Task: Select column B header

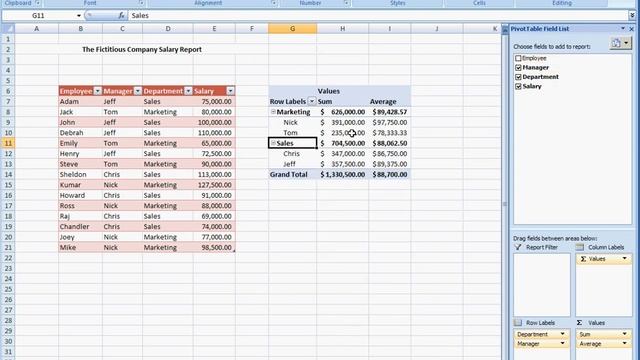Action: point(80,29)
